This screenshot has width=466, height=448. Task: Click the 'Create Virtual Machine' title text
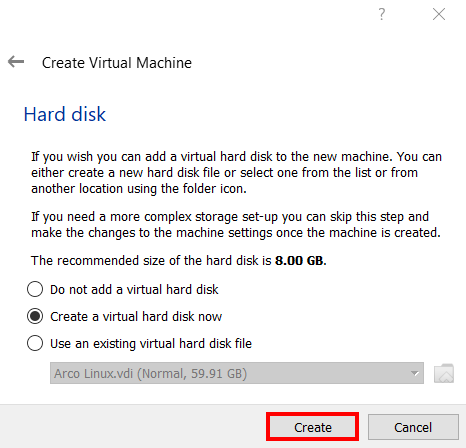(x=117, y=63)
